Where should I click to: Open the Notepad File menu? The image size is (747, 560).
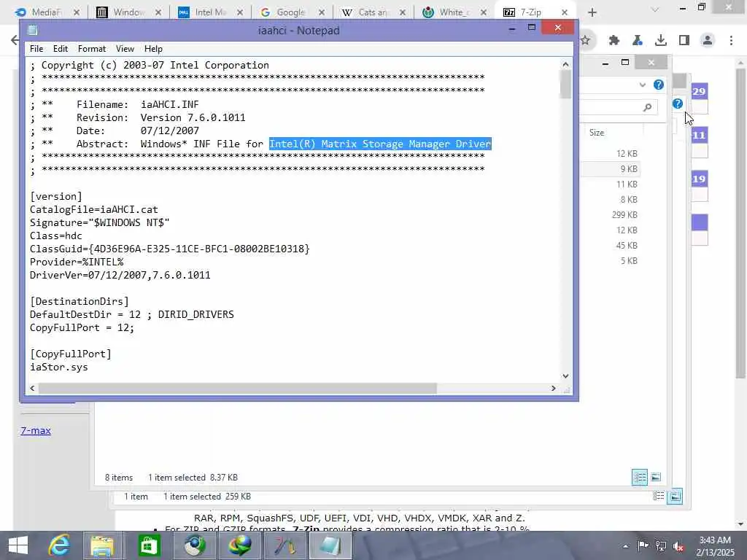click(36, 49)
